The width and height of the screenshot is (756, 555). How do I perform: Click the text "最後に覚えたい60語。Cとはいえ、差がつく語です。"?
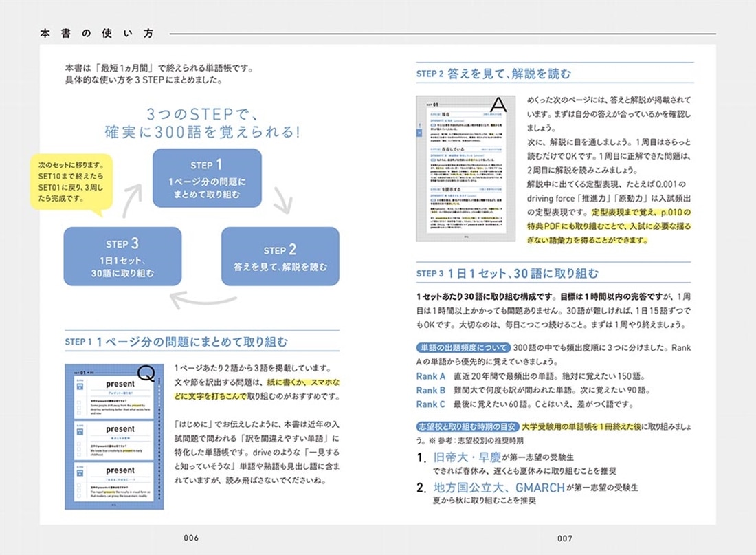tap(544, 404)
